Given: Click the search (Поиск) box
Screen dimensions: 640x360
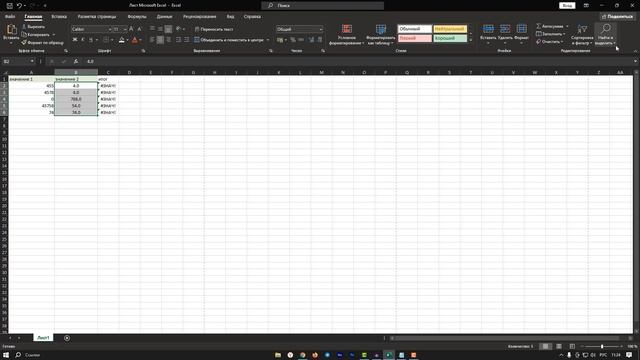Looking at the screenshot, I should [x=322, y=5].
